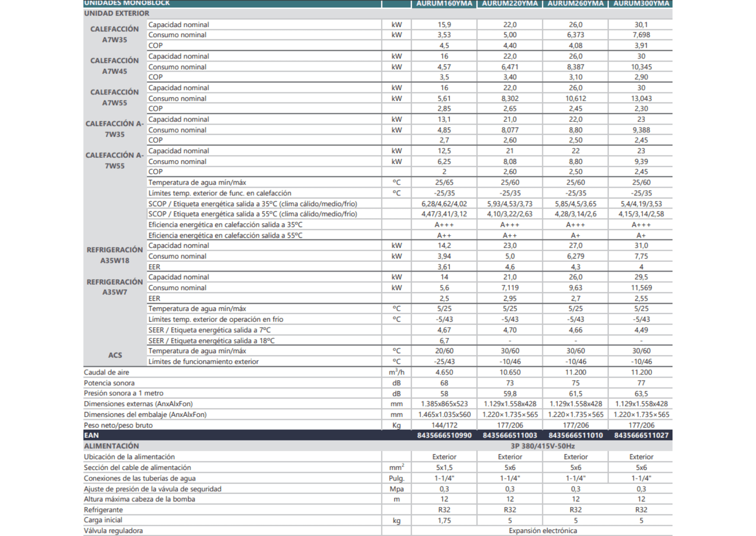Viewport: 756px width, 536px height.
Task: Select EAN code 8435666511027
Action: click(x=641, y=436)
